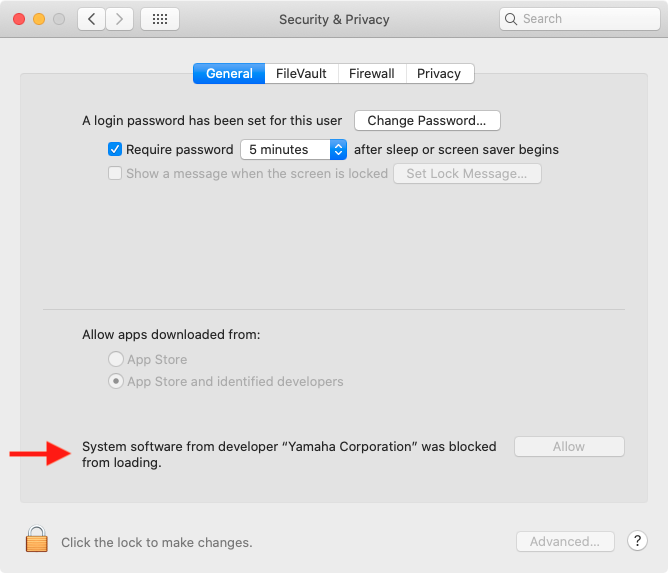Enable Show a message when screen is locked
This screenshot has height=573, width=668.
pos(115,173)
